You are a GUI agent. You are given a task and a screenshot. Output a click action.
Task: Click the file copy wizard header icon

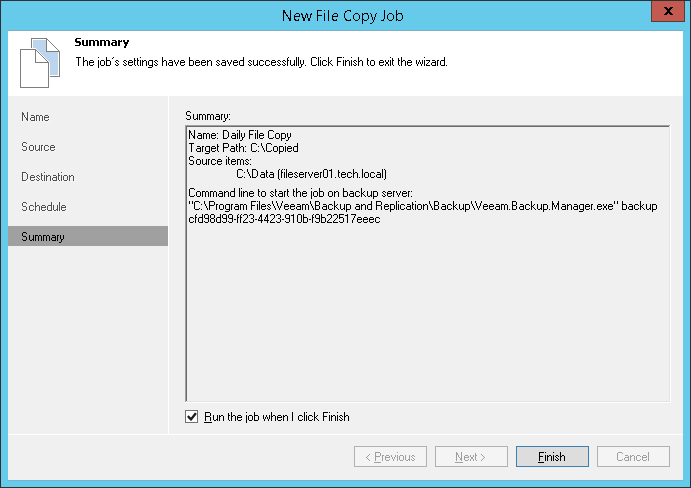point(37,62)
